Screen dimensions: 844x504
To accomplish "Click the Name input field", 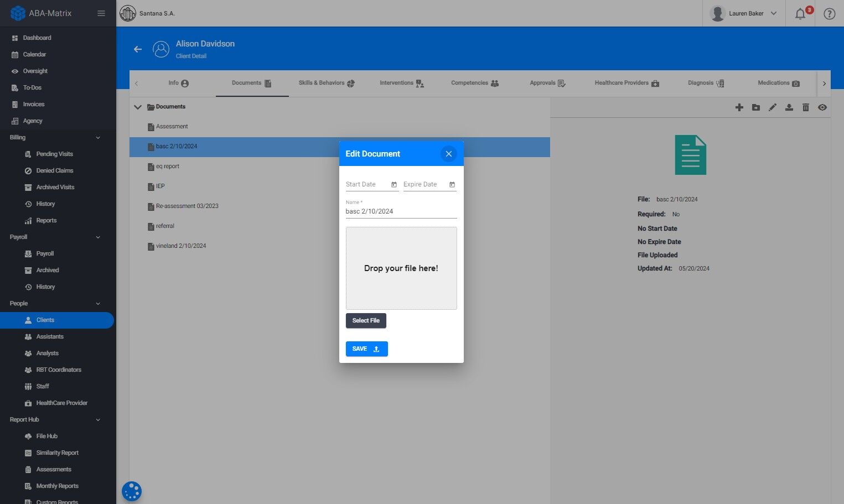I will pos(401,211).
